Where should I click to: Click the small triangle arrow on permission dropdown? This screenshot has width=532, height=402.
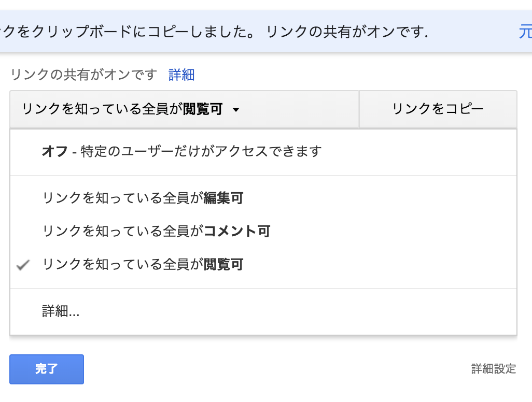tap(236, 110)
